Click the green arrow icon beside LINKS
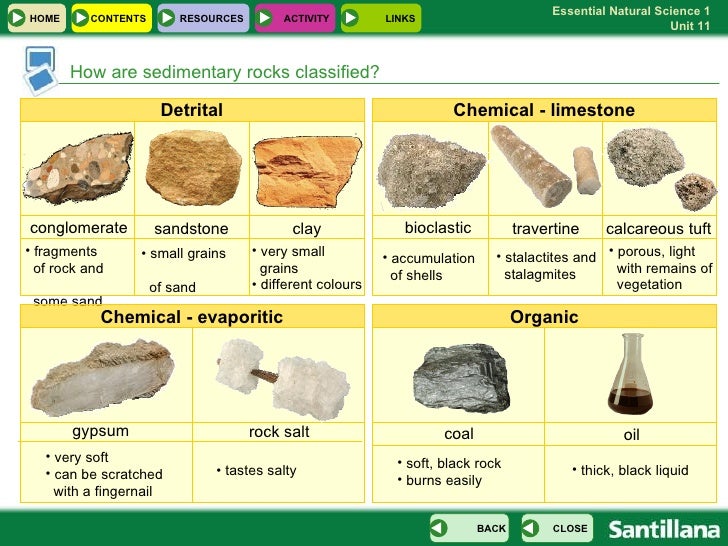 click(x=351, y=18)
